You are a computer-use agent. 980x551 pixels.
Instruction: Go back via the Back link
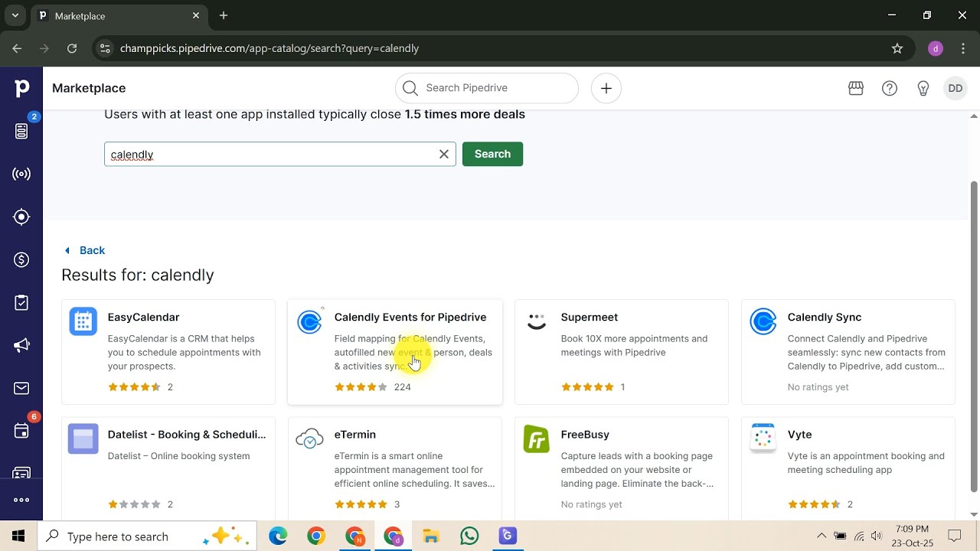[85, 250]
